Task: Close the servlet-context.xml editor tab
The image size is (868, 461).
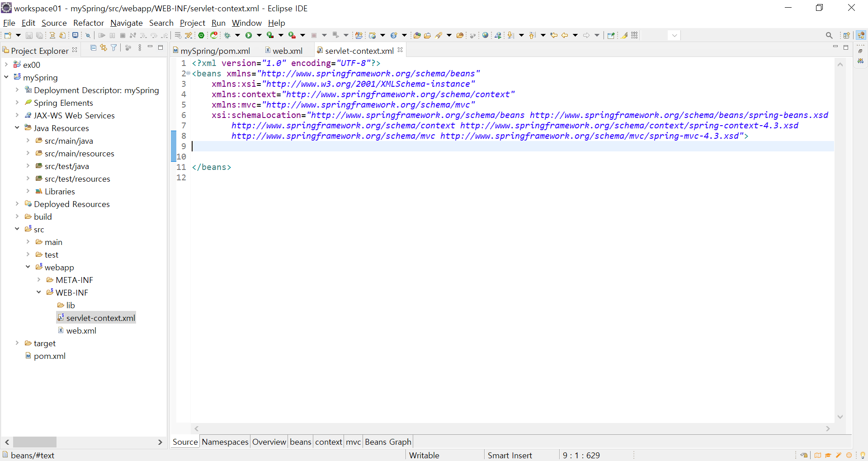Action: [400, 50]
